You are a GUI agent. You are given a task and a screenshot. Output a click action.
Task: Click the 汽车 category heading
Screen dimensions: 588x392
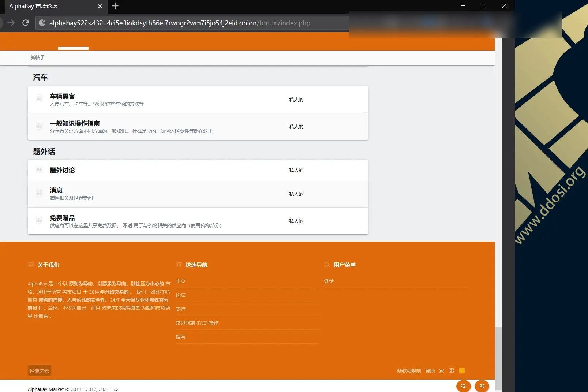[40, 77]
